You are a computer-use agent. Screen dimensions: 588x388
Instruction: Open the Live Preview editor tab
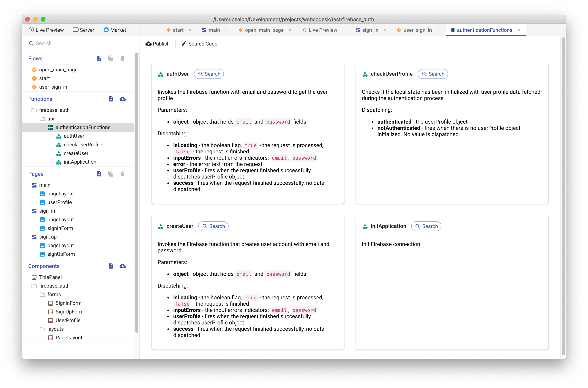pos(322,30)
